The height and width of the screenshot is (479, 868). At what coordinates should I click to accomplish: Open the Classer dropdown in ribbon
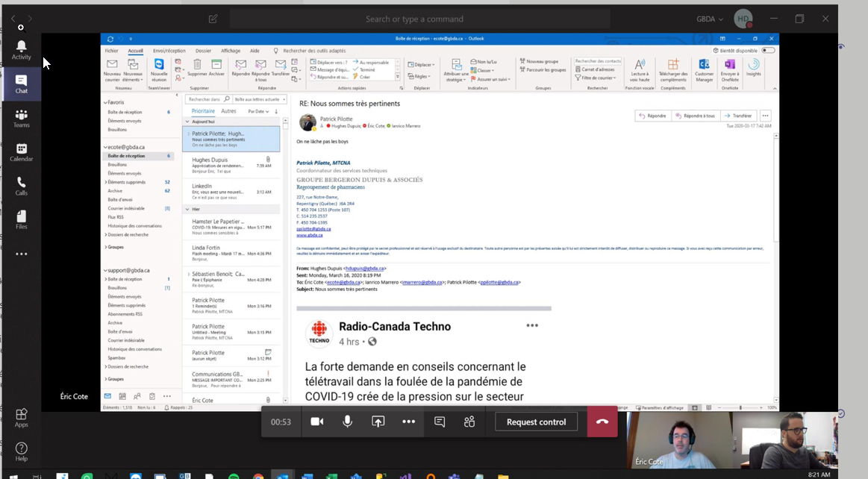pyautogui.click(x=482, y=70)
